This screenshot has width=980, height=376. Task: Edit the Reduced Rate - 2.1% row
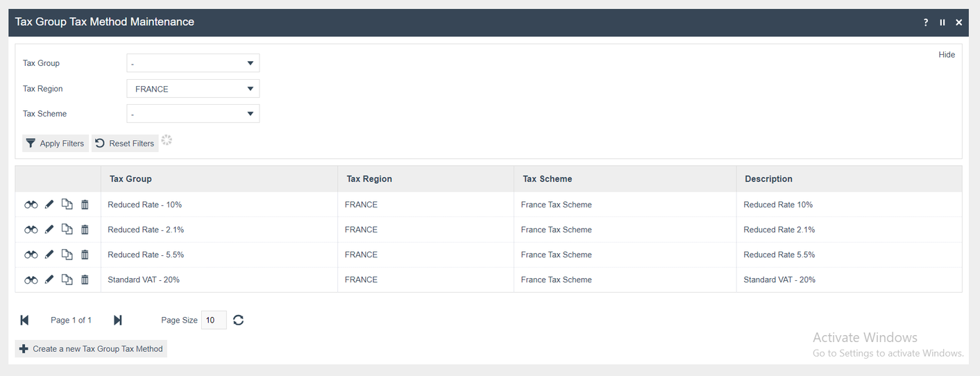point(49,230)
